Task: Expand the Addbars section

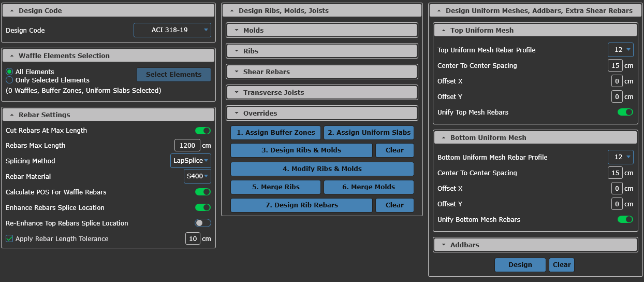Action: 535,245
